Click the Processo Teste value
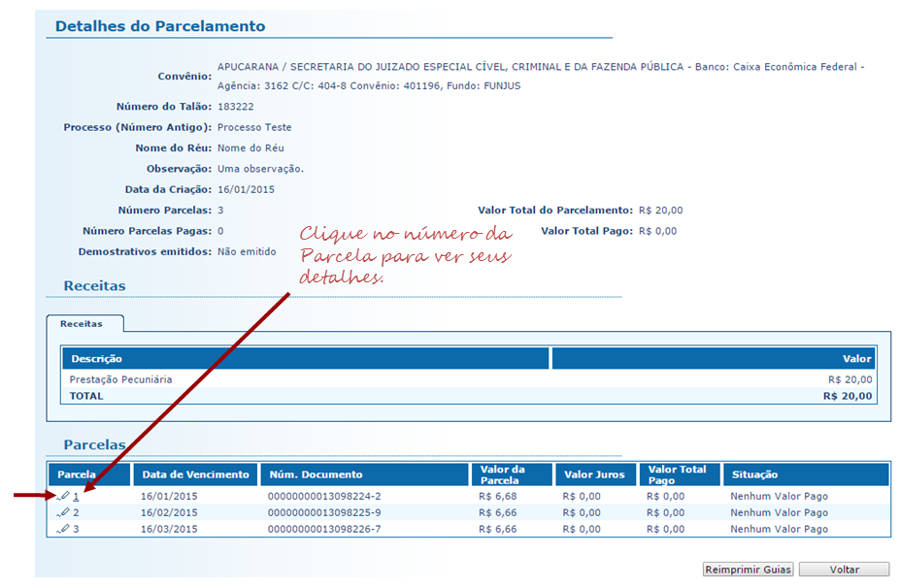Viewport: 900px width, 588px height. 254,127
